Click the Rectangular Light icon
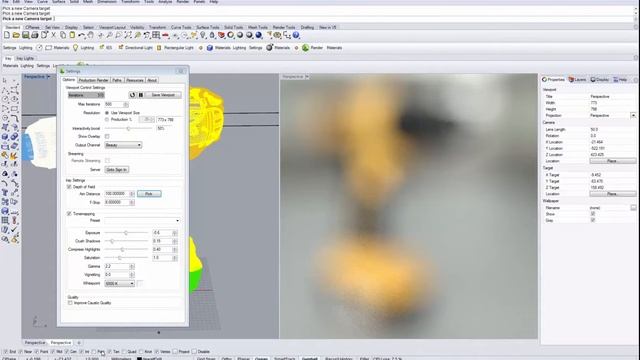 point(159,48)
